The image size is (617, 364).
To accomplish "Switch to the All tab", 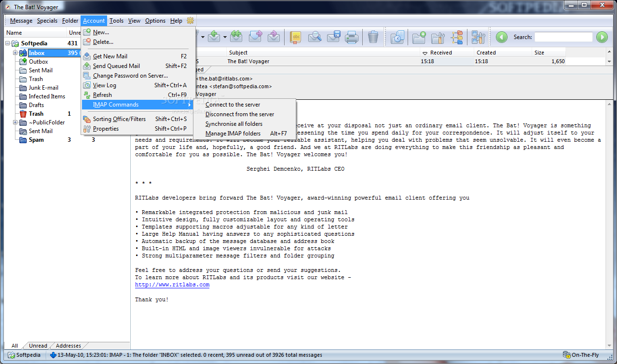I will click(x=15, y=346).
